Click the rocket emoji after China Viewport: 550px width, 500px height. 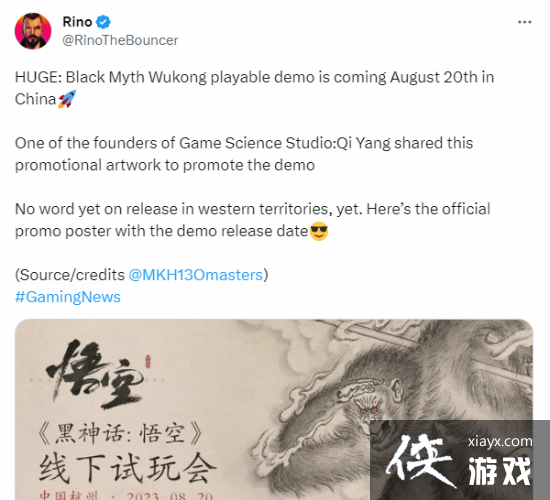click(x=67, y=99)
